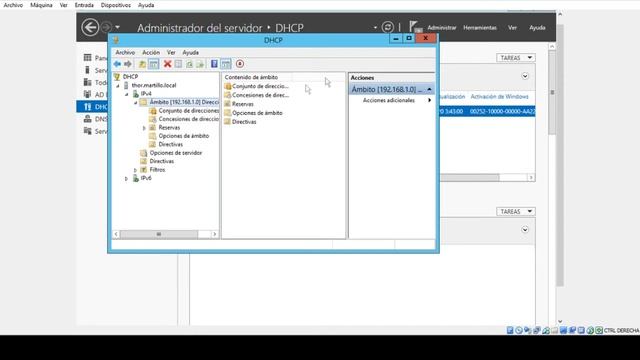Open Archivo menu in the DHCP window
Image resolution: width=640 pixels, height=360 pixels.
pos(125,53)
